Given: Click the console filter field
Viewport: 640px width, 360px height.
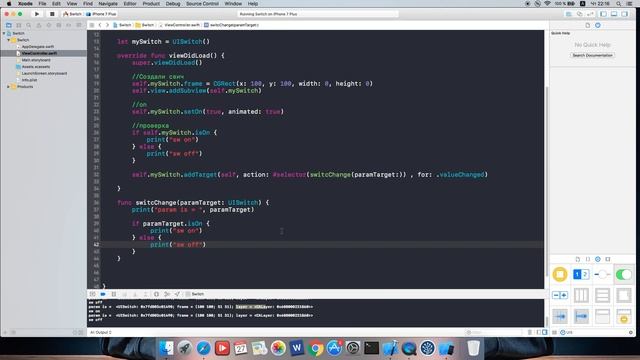Looking at the screenshot, I should 494,332.
